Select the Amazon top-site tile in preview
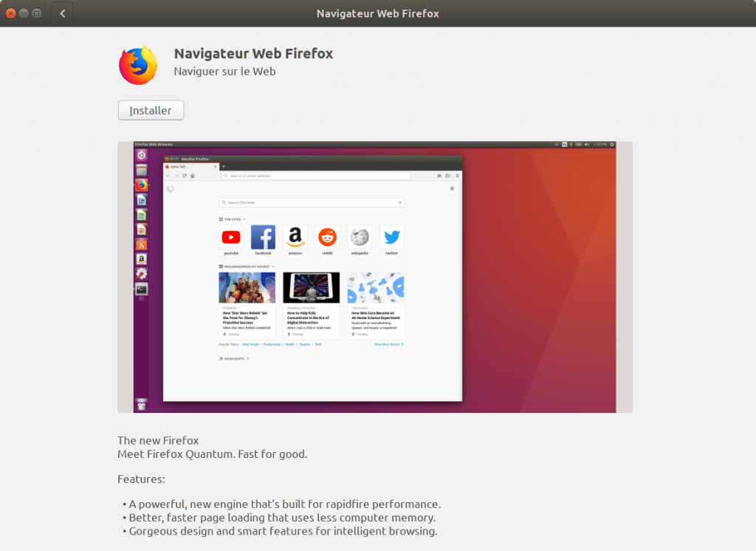 [x=295, y=237]
